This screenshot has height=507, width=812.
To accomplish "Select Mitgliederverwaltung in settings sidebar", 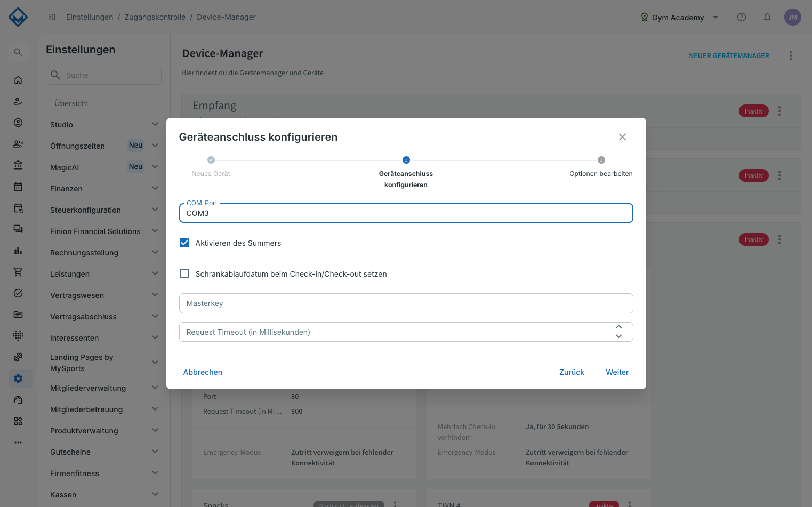I will [x=88, y=388].
